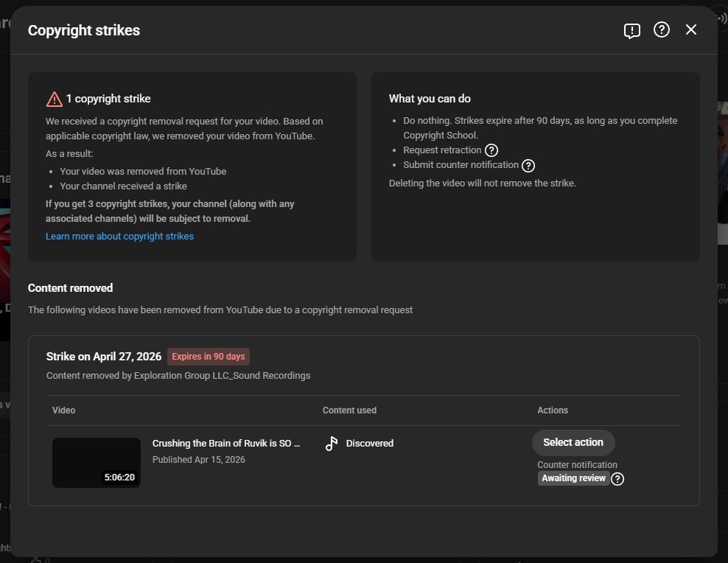
Task: Click the Content removed section heading
Action: tap(70, 288)
